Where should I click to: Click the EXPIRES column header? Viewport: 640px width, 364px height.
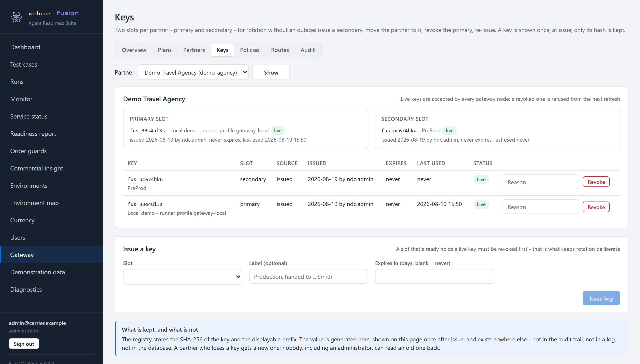coord(396,163)
